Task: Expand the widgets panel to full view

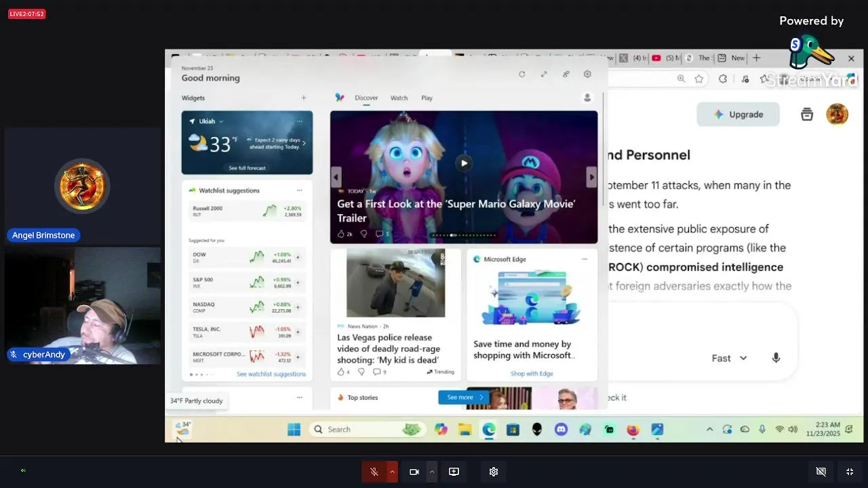Action: click(x=544, y=75)
